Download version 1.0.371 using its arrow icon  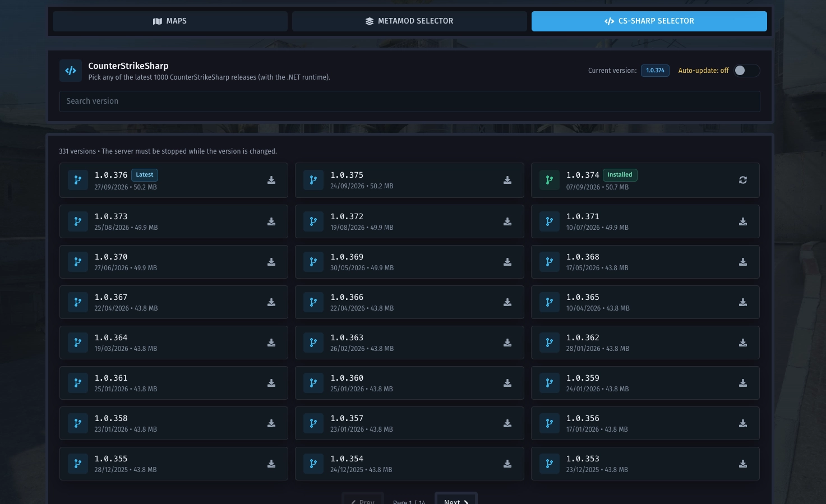[x=743, y=221]
